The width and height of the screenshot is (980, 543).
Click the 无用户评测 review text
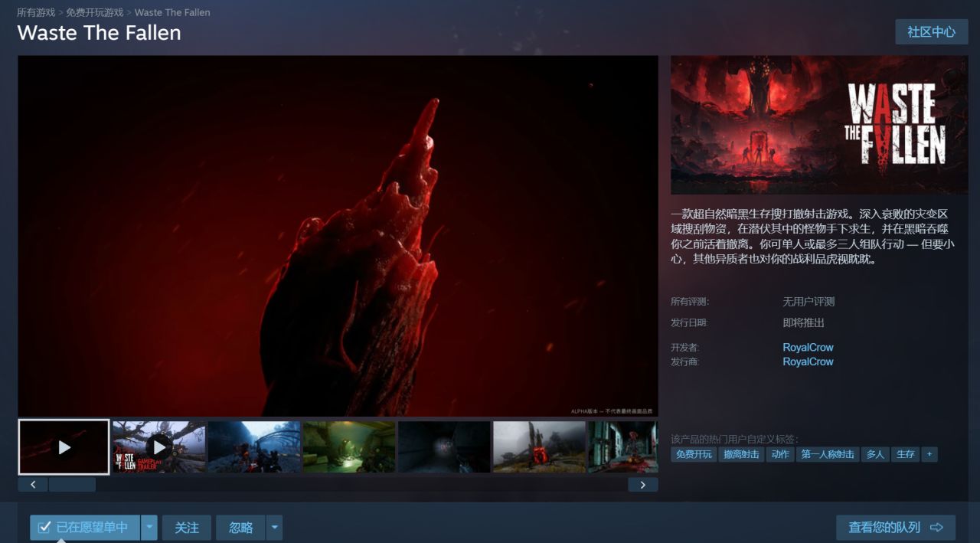click(x=808, y=302)
